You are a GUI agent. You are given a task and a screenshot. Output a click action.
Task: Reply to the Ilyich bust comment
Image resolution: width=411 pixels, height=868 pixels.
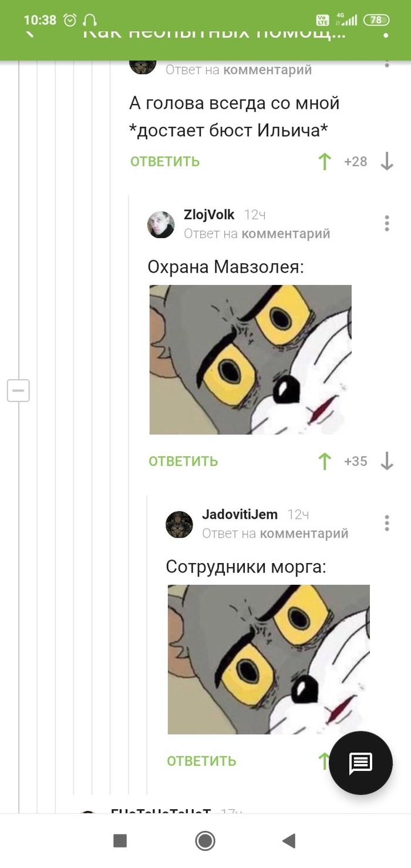165,162
